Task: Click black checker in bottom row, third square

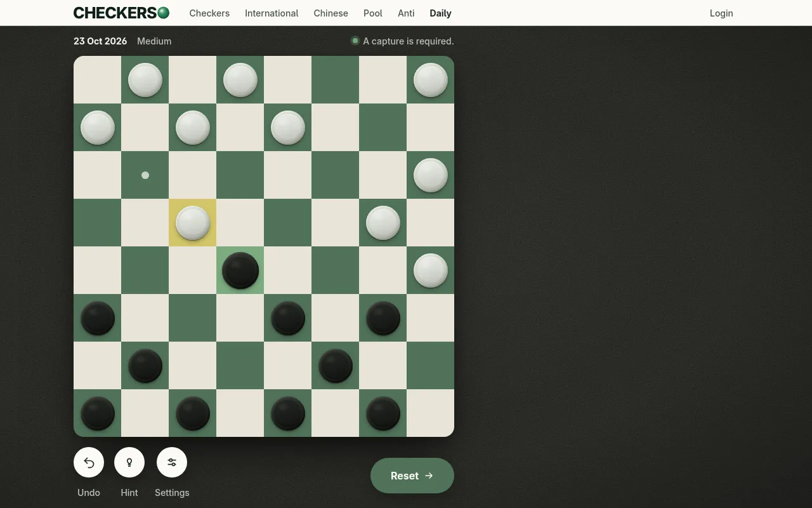Action: click(193, 413)
